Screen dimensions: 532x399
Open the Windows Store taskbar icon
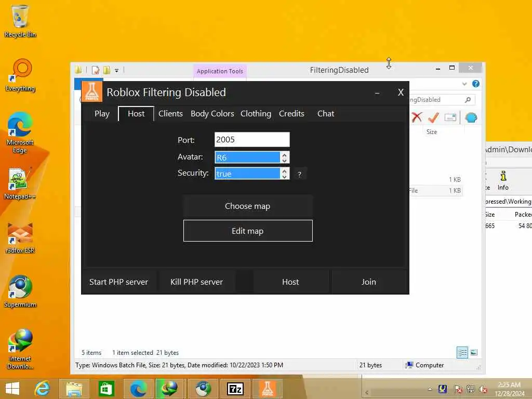point(106,389)
